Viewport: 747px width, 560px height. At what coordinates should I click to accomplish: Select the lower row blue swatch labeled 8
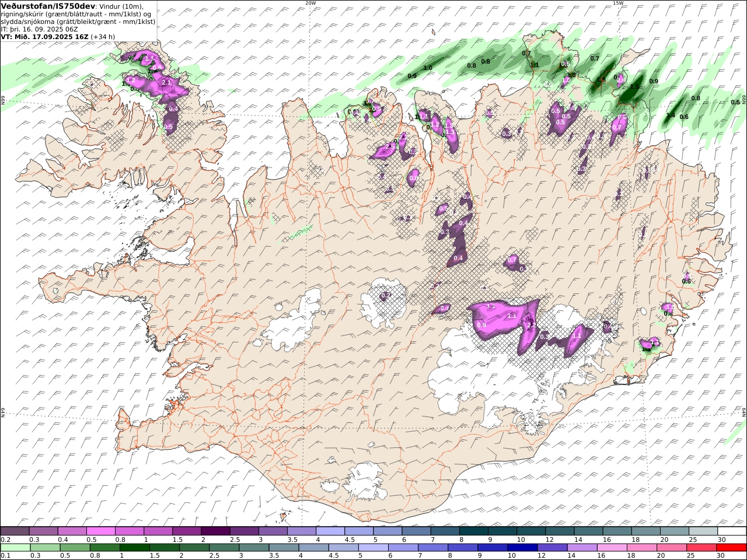click(x=462, y=547)
